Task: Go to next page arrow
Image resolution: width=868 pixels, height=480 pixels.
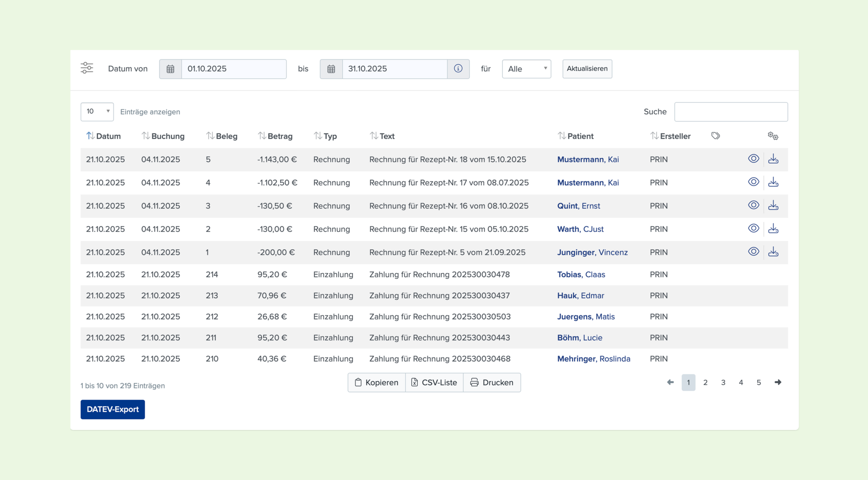Action: [778, 382]
